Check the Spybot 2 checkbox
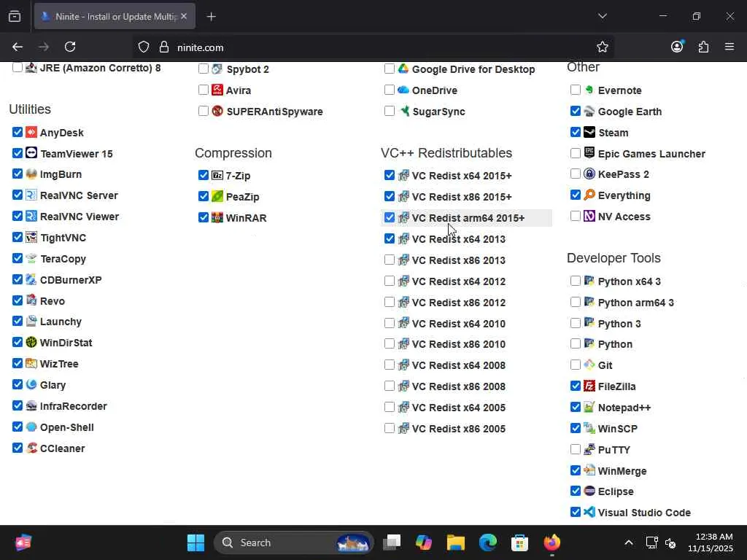The width and height of the screenshot is (747, 560). 204,69
